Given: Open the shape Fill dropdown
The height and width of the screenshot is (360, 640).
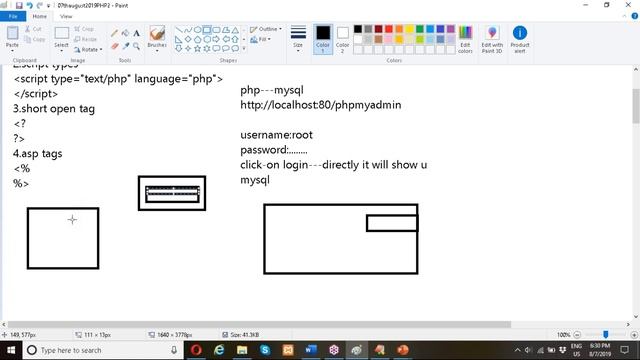Looking at the screenshot, I should click(x=260, y=39).
